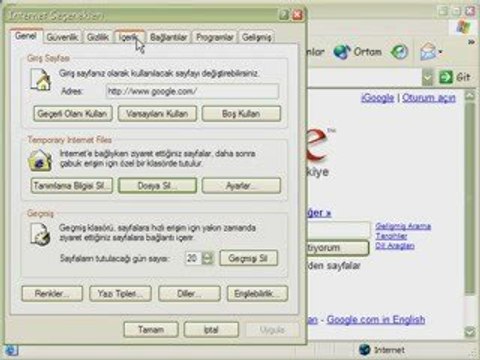
Task: Open the Tercihler link
Action: 391,236
